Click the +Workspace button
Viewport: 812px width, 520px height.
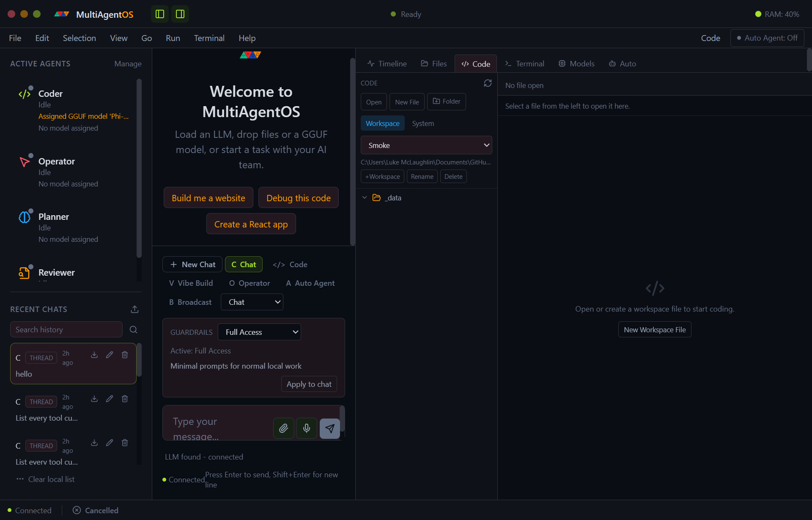(x=382, y=176)
